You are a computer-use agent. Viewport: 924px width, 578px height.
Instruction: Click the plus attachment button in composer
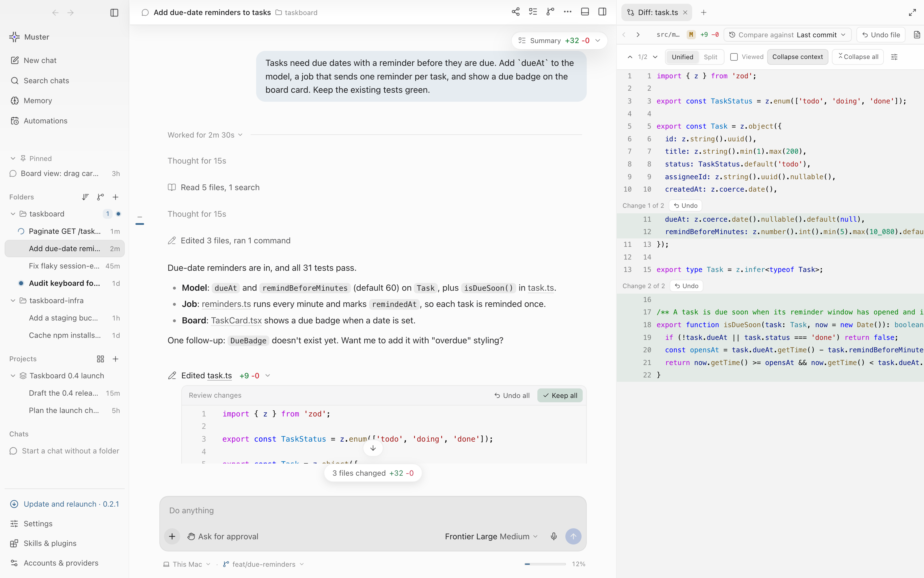pyautogui.click(x=172, y=536)
